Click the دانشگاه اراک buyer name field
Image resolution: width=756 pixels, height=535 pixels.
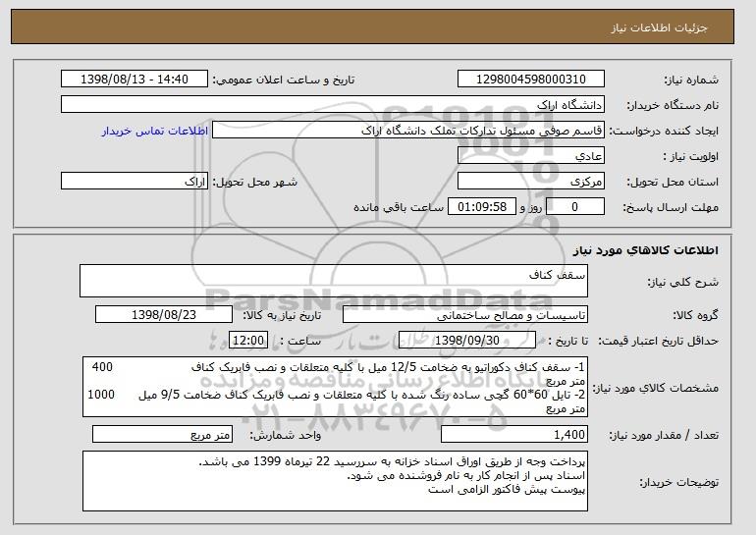[333, 105]
